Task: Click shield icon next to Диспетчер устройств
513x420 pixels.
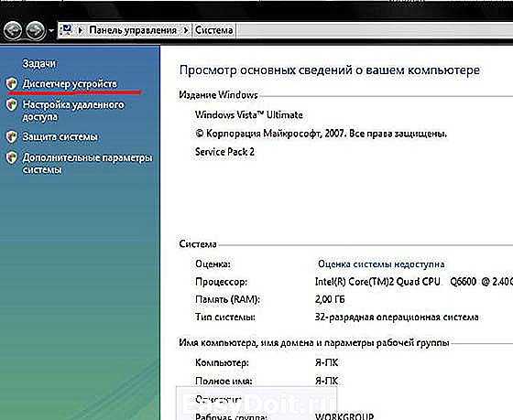Action: pos(11,84)
